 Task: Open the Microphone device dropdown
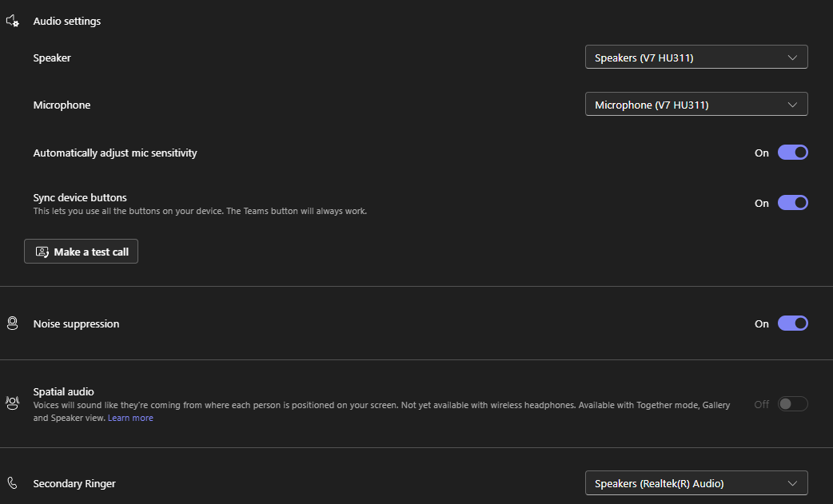click(696, 105)
